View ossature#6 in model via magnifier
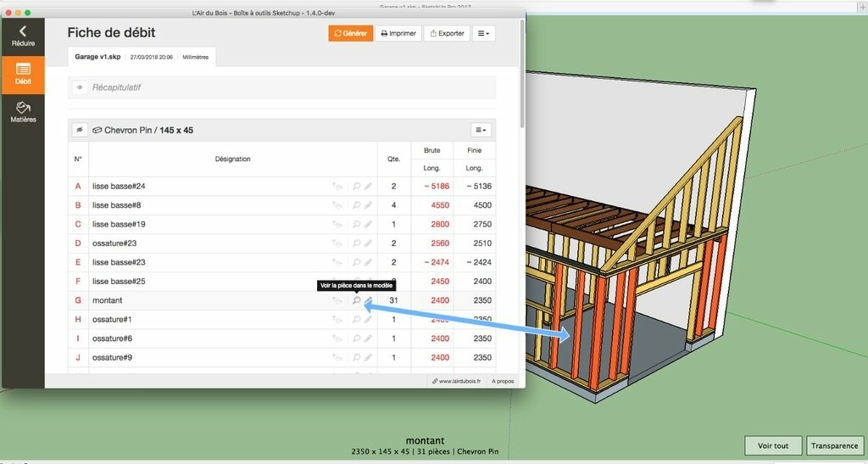The width and height of the screenshot is (868, 464). click(357, 338)
